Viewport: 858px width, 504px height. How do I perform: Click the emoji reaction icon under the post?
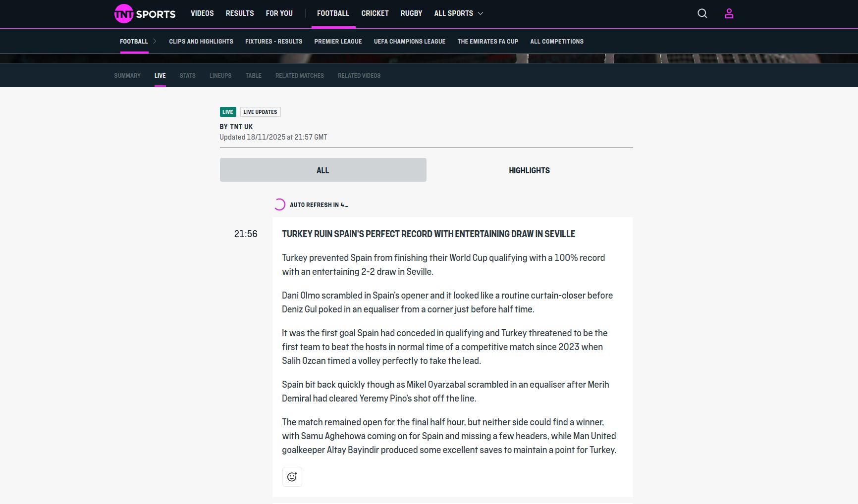[292, 477]
